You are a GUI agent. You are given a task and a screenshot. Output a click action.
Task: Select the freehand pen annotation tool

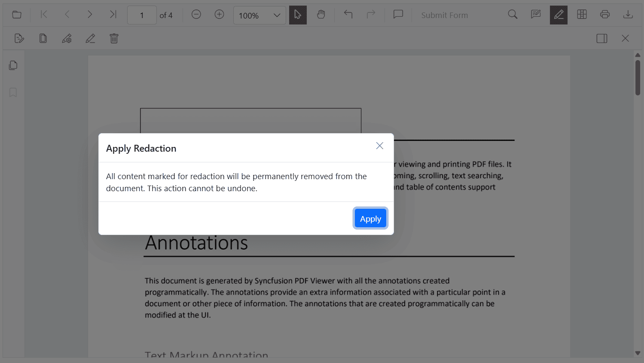pyautogui.click(x=90, y=38)
